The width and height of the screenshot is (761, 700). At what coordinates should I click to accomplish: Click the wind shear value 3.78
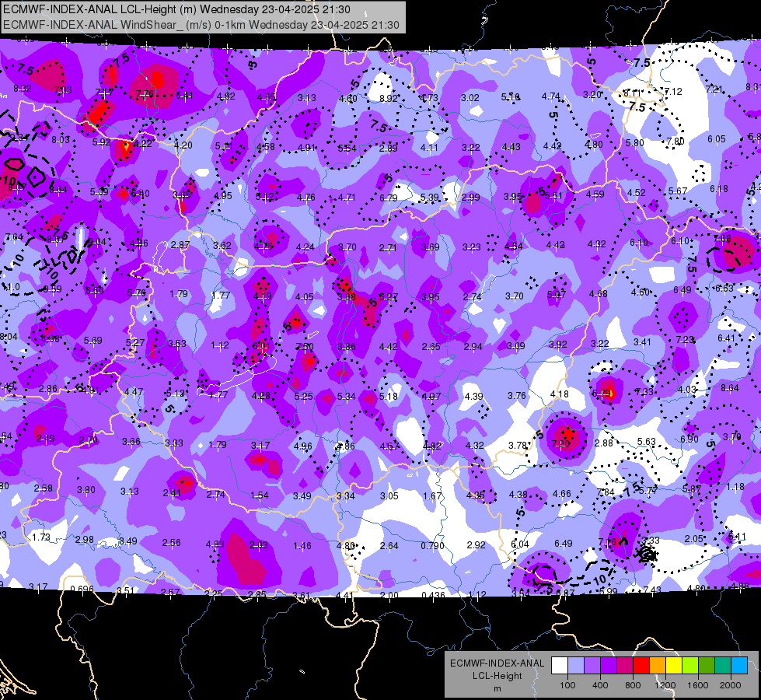click(518, 445)
